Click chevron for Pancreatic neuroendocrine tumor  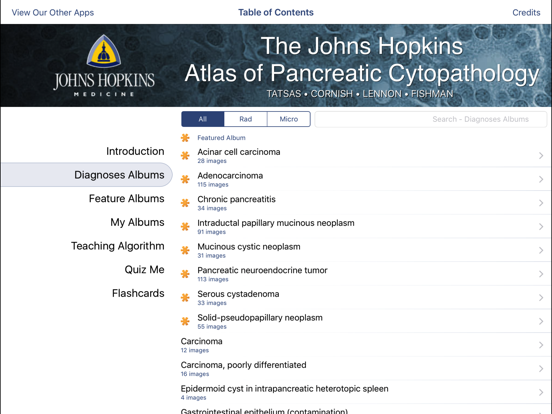coord(541,274)
